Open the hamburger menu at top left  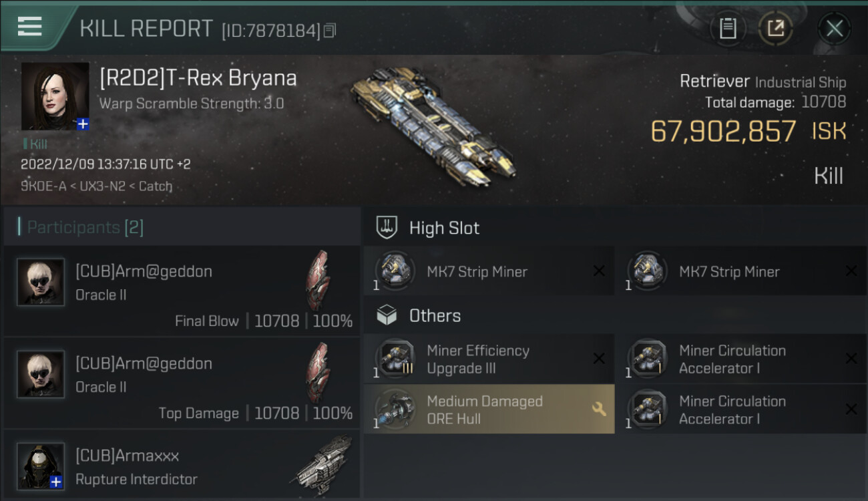(29, 27)
